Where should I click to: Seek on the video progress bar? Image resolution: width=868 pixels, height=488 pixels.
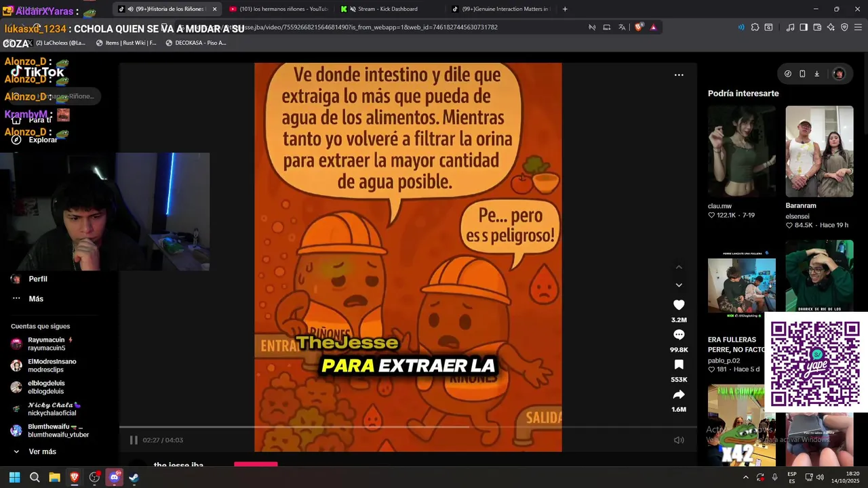[408, 427]
